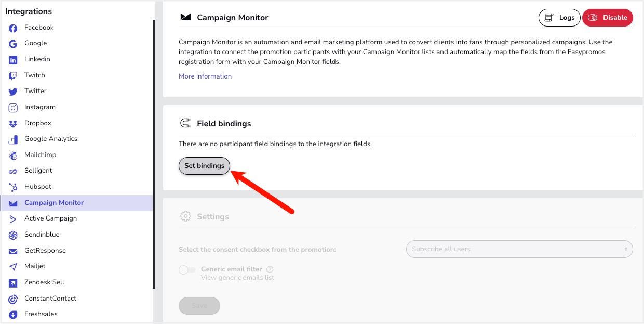Click the Field bindings magnet icon
This screenshot has width=644, height=324.
(x=185, y=123)
